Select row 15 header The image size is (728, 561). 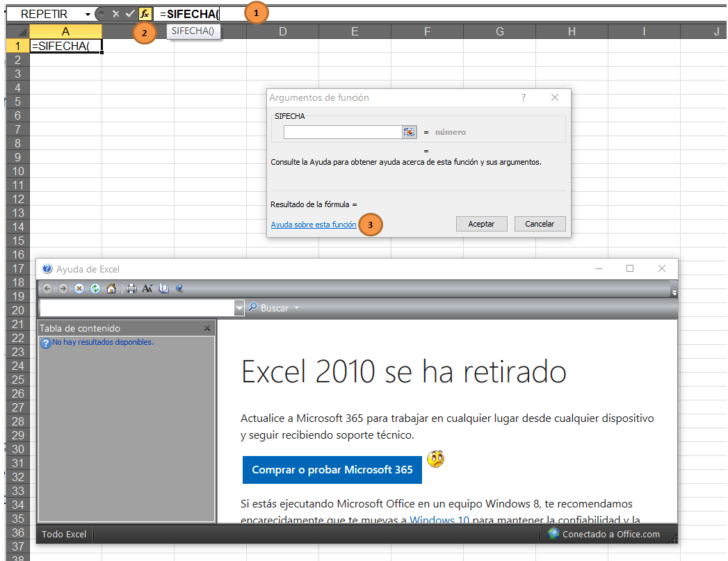[x=17, y=241]
